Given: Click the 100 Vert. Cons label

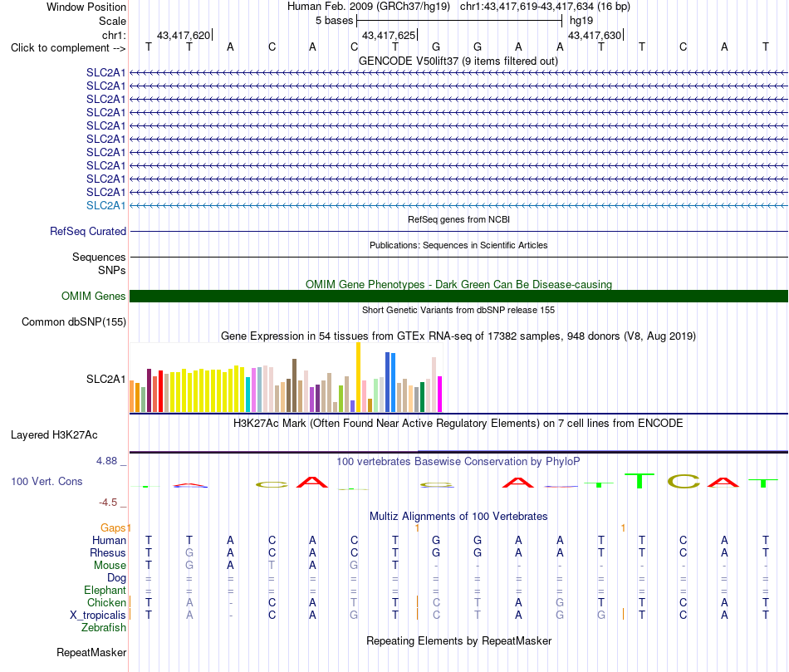Looking at the screenshot, I should [x=47, y=481].
